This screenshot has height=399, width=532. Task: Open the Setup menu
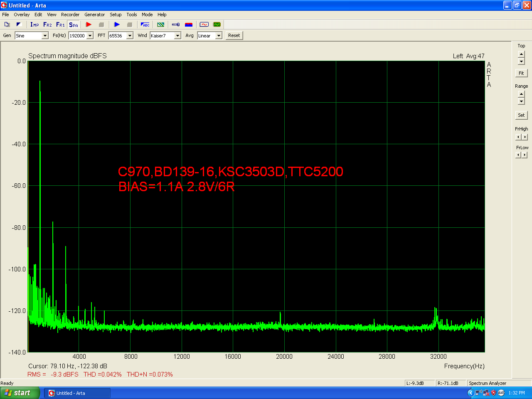click(116, 15)
